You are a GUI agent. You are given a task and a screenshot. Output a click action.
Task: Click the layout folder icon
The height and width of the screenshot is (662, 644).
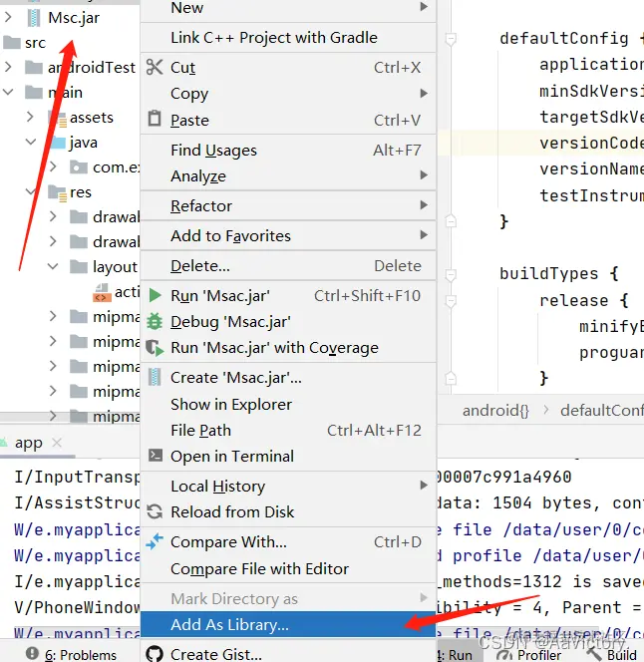tap(79, 266)
